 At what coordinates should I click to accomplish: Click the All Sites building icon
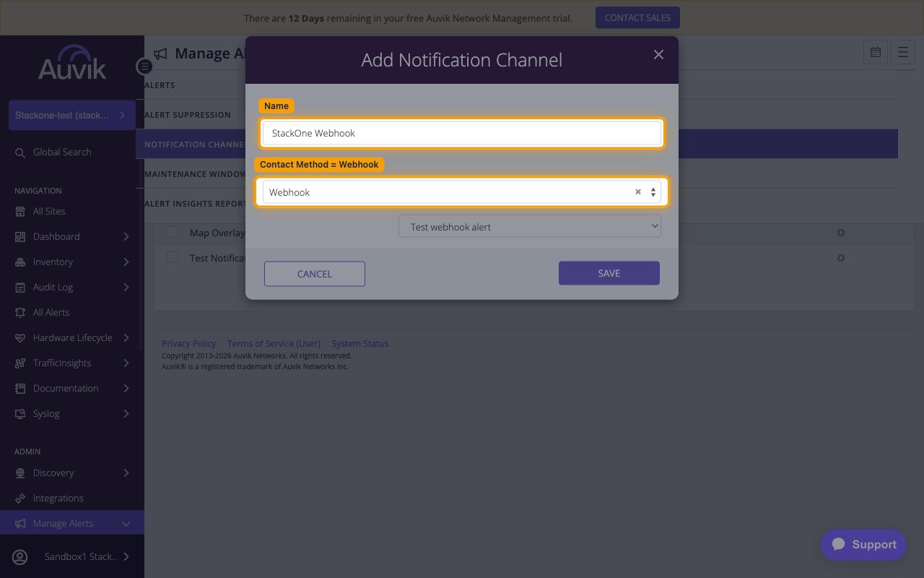tap(20, 212)
